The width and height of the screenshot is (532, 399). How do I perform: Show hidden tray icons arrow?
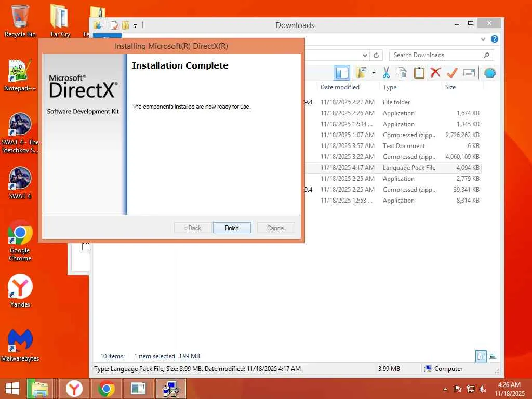pyautogui.click(x=445, y=389)
